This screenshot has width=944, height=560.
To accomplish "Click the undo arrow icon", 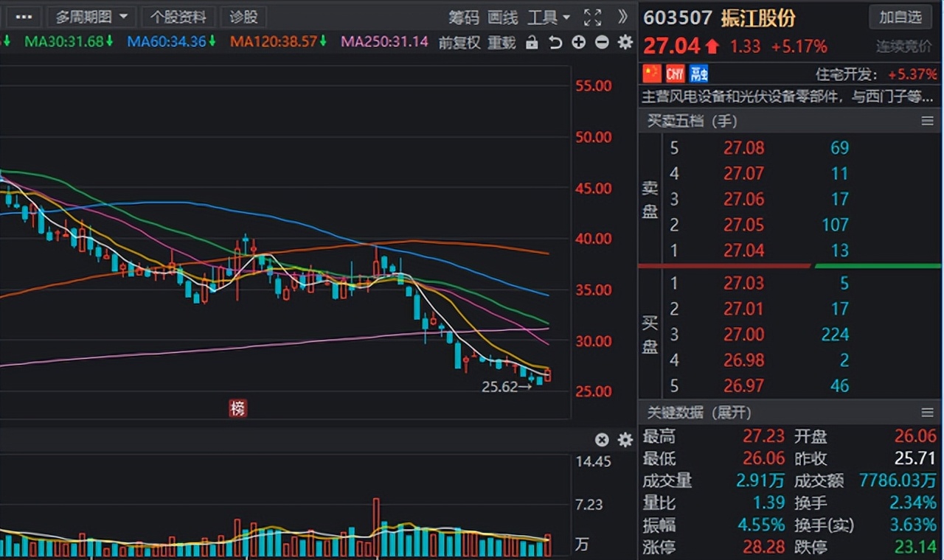I will coord(555,43).
